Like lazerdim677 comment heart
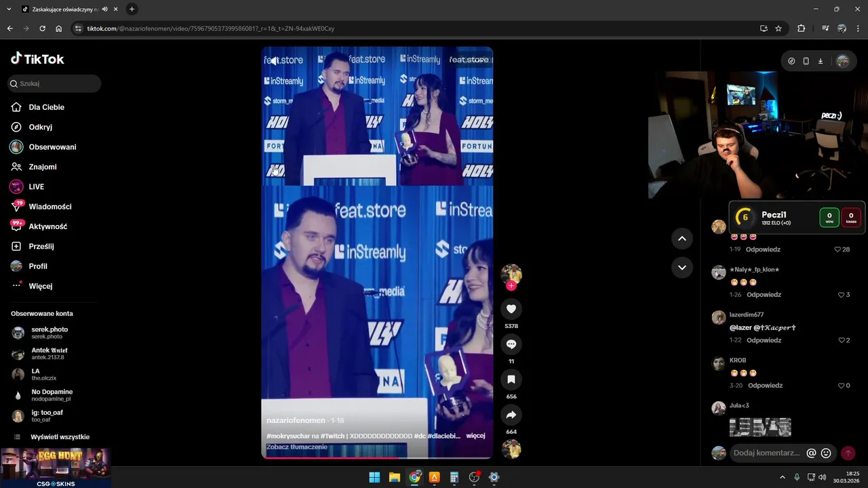Image resolution: width=868 pixels, height=488 pixels. tap(842, 340)
